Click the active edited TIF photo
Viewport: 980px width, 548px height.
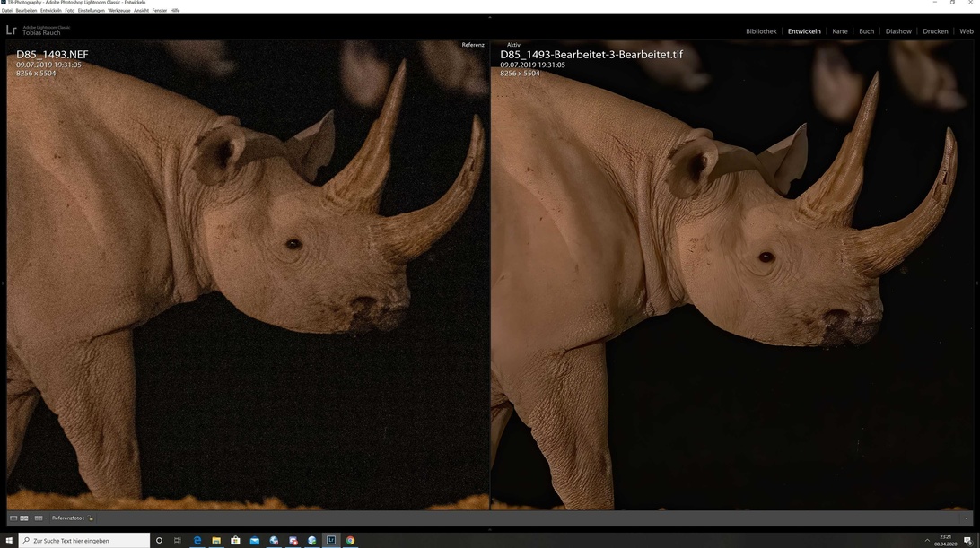tap(731, 287)
